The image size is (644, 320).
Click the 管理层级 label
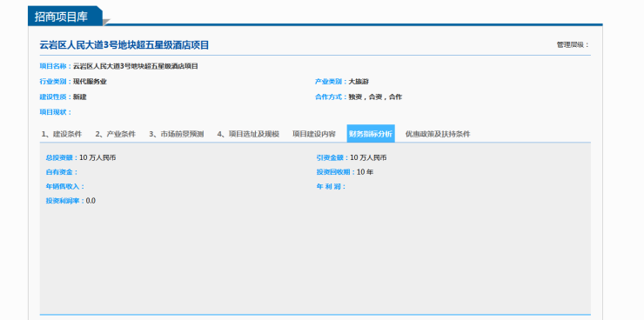tap(573, 45)
